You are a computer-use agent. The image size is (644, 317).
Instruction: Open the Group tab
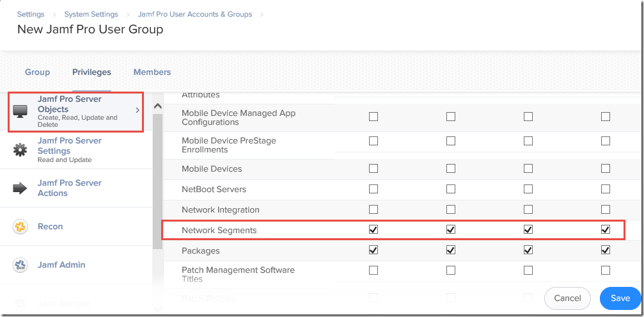click(x=37, y=72)
